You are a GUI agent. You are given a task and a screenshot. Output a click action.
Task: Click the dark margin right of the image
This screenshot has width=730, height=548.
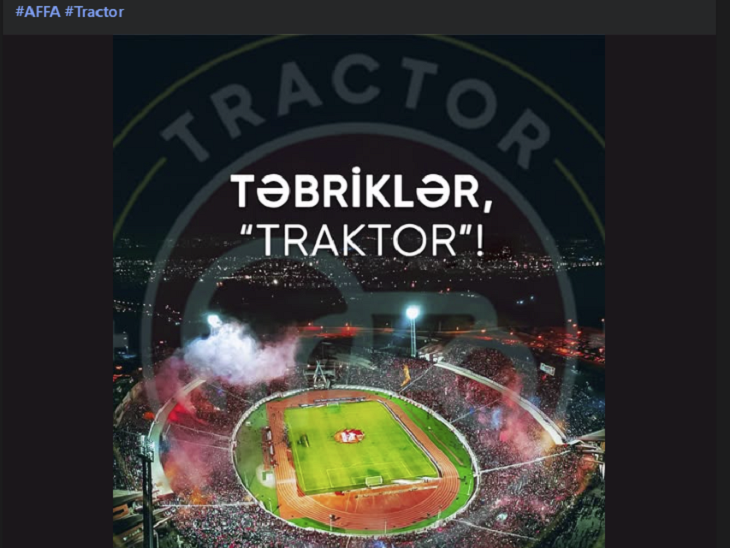tap(660, 291)
